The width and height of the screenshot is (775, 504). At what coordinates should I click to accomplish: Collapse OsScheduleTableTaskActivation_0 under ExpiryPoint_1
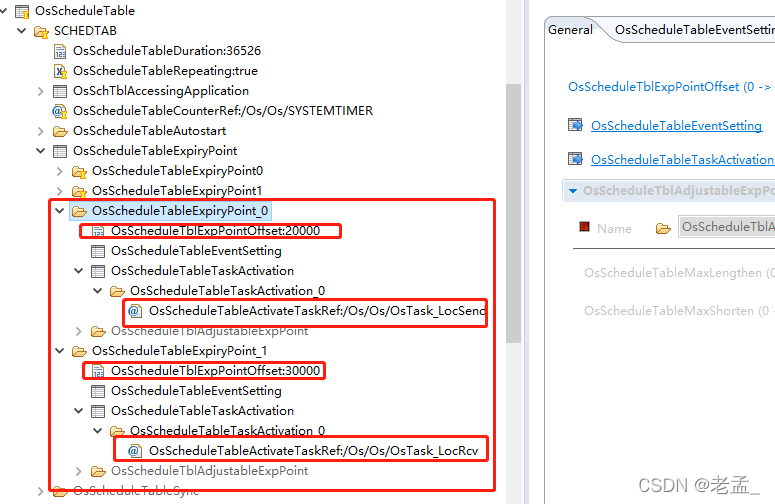point(98,430)
